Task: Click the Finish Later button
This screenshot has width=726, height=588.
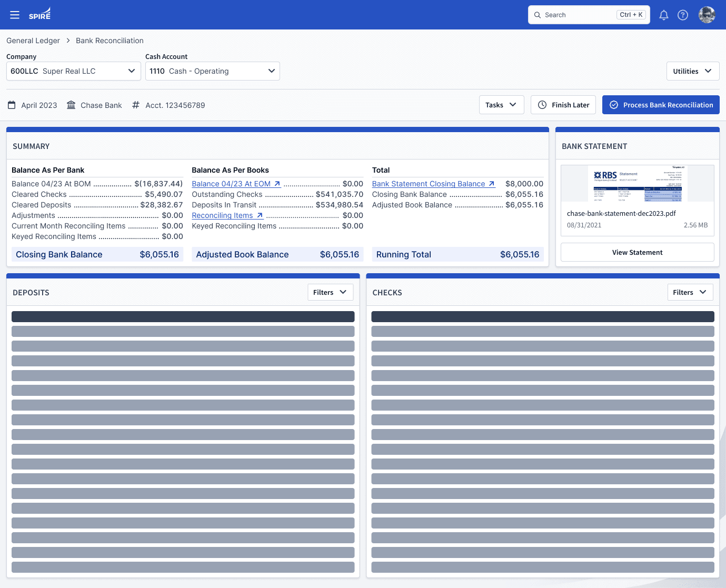Action: (563, 105)
